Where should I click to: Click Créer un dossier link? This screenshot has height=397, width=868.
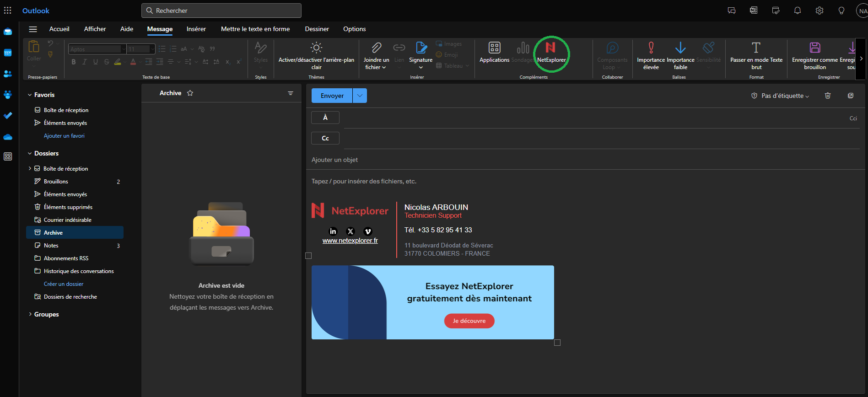(x=64, y=284)
